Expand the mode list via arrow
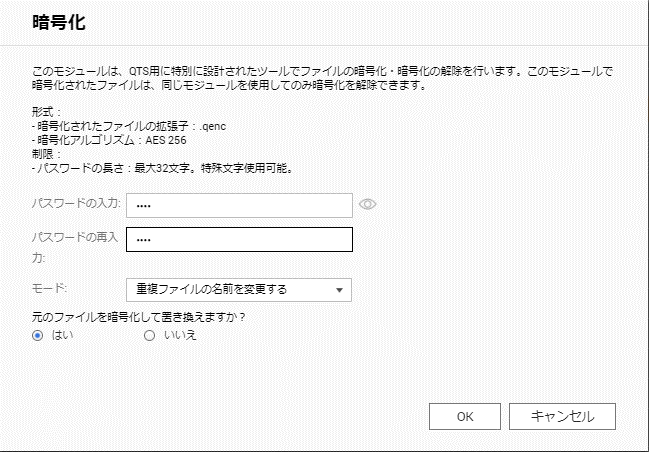 tap(339, 290)
